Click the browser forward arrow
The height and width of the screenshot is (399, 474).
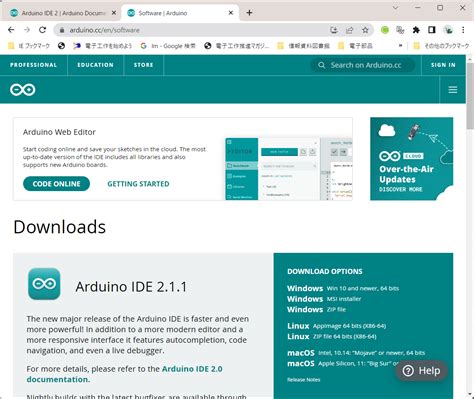[x=27, y=30]
